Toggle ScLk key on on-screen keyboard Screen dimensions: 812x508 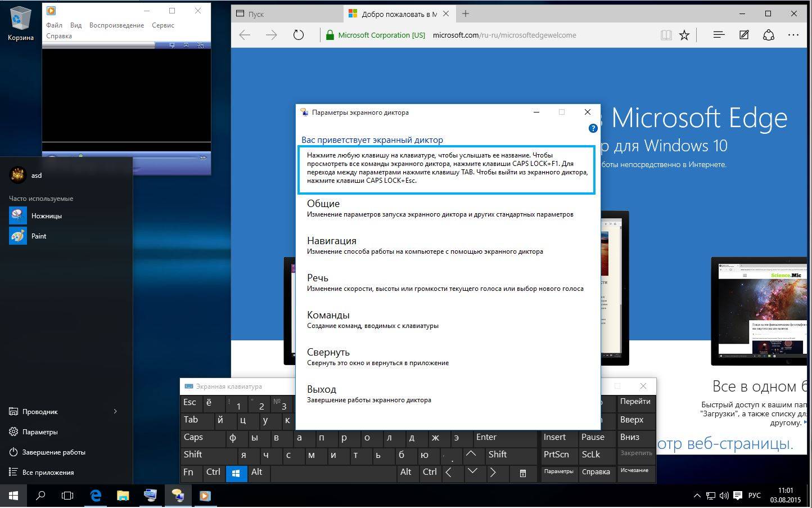point(591,455)
